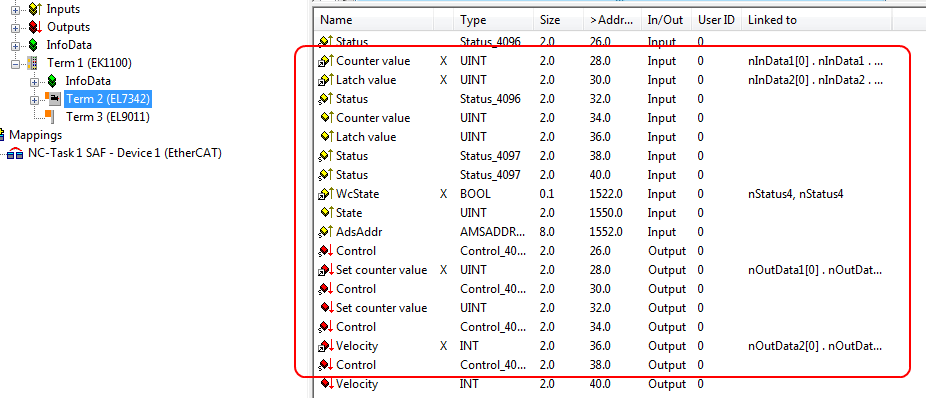Click the output icon of Velocity 40.0

[327, 383]
